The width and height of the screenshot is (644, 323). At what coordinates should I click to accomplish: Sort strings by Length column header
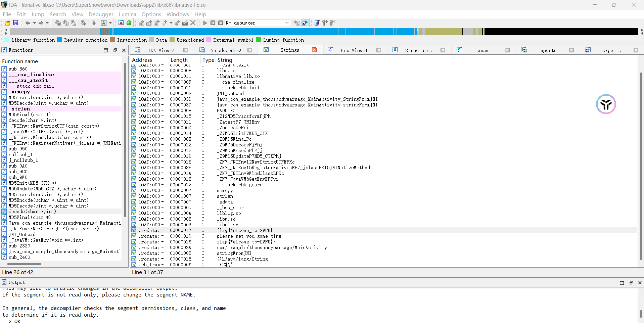[185, 60]
